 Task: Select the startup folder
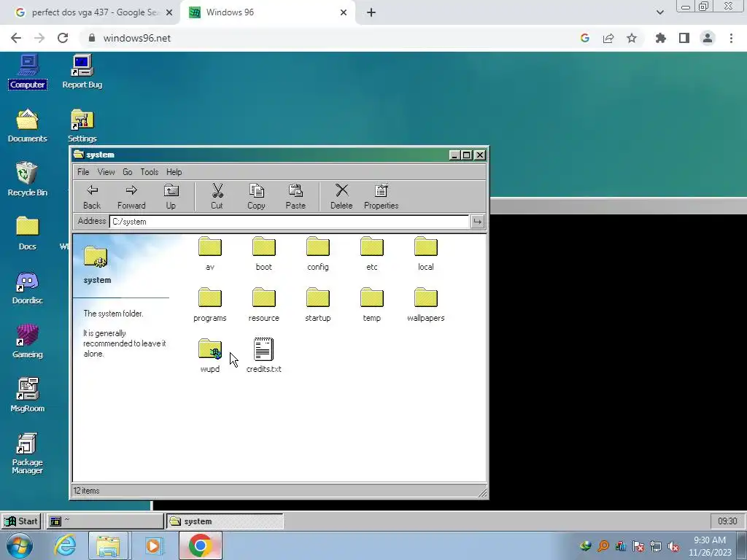(318, 305)
